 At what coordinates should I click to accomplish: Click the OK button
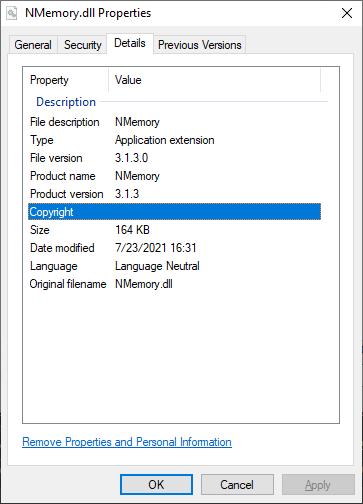[x=156, y=484]
